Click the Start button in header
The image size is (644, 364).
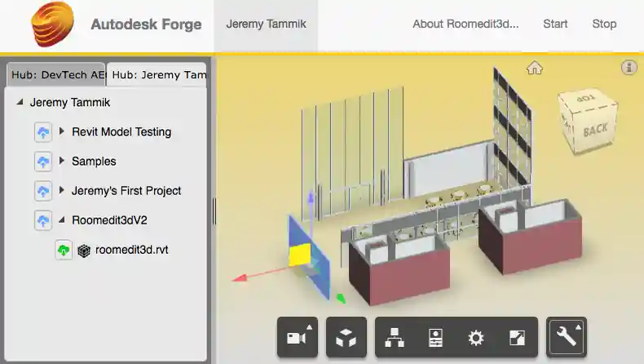pyautogui.click(x=555, y=24)
